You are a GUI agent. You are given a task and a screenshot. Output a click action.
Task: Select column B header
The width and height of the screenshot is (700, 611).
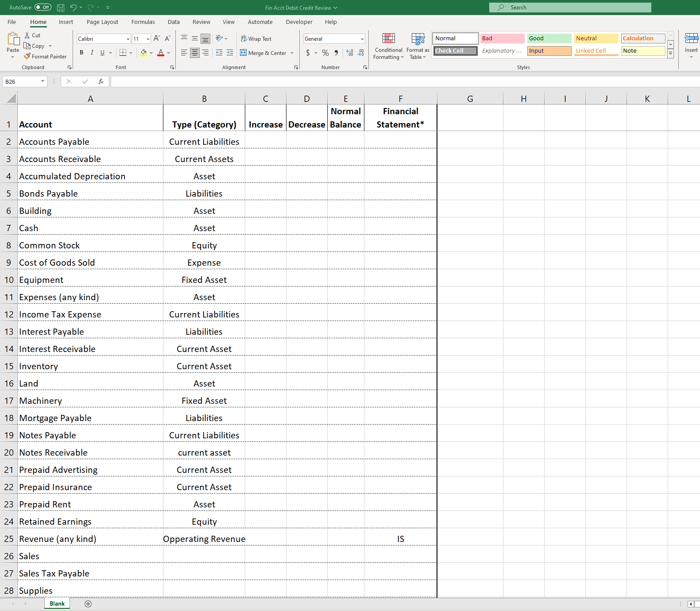pyautogui.click(x=204, y=99)
